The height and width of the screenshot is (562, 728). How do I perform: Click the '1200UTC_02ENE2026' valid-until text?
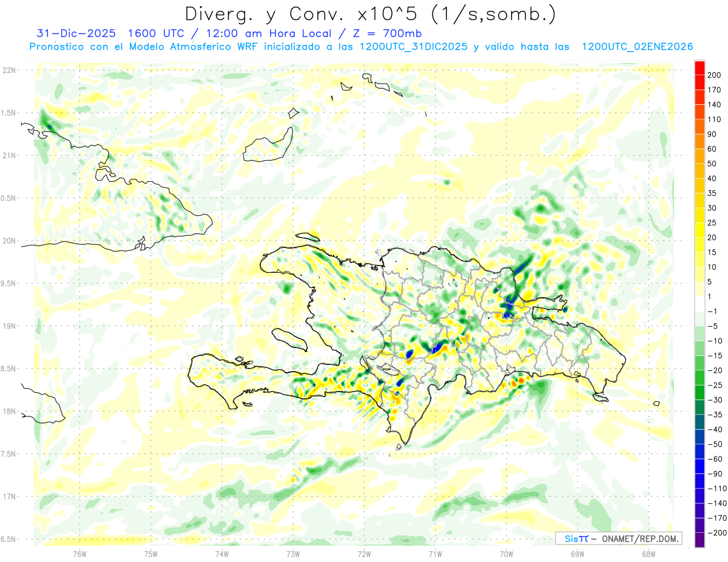click(637, 47)
